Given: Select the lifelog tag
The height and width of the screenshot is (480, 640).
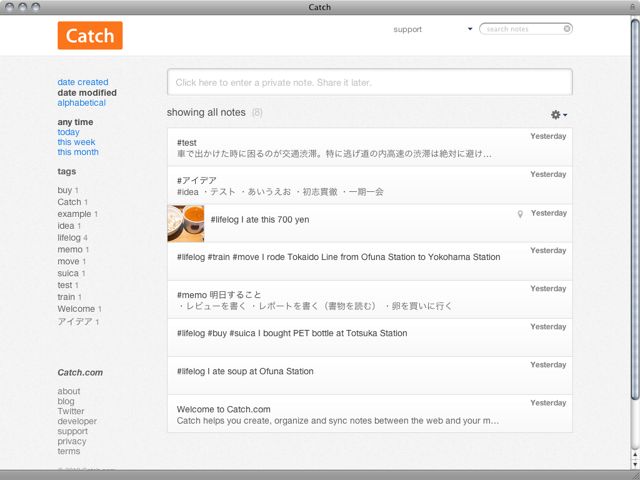Looking at the screenshot, I should coord(73,238).
